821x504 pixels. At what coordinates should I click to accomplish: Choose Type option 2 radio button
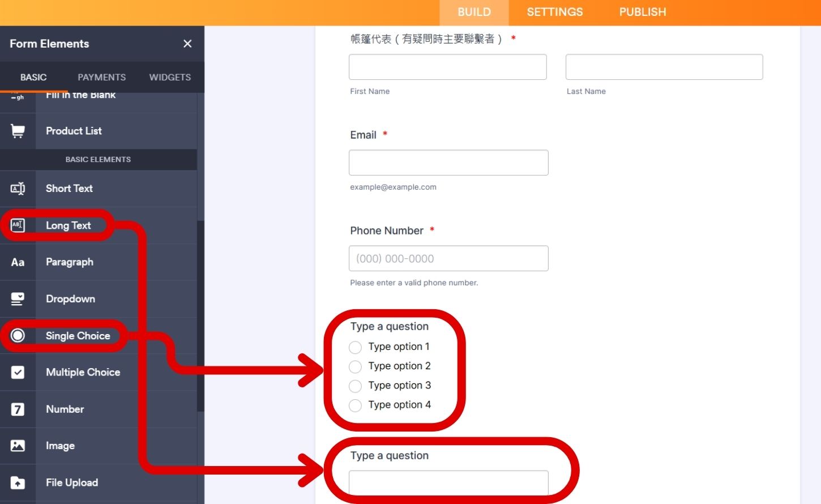355,366
